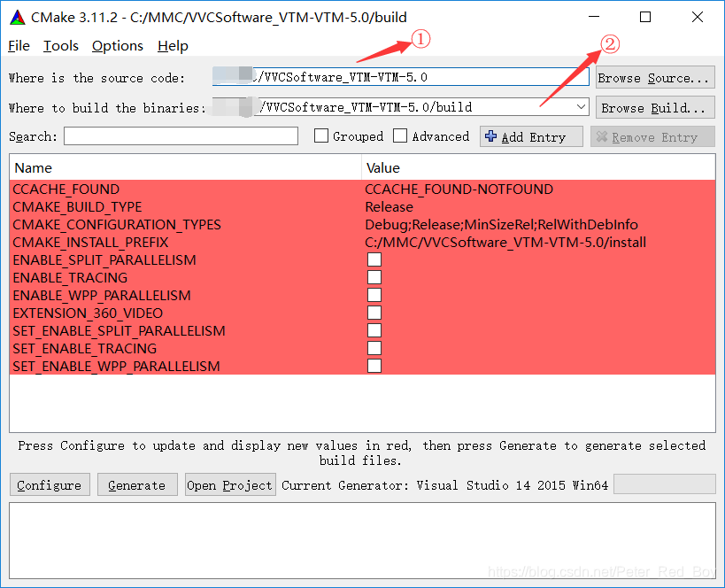The image size is (725, 588).
Task: Click the Debug;Release;MinSizeRel;RelWithDebInfo value
Action: click(x=501, y=224)
